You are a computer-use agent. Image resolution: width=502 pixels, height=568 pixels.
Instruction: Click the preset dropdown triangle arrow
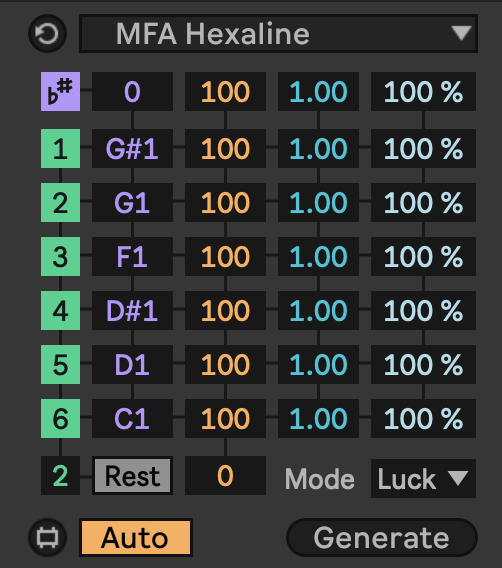tap(461, 33)
